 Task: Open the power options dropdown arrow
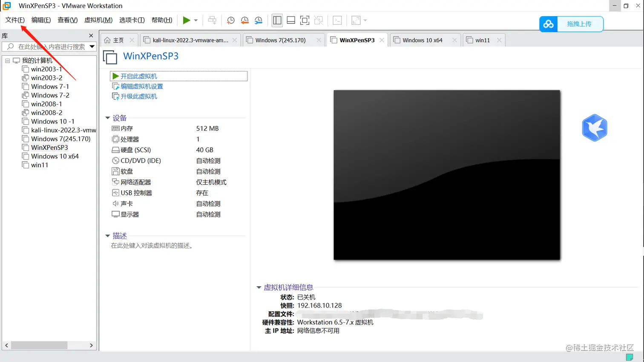[195, 20]
